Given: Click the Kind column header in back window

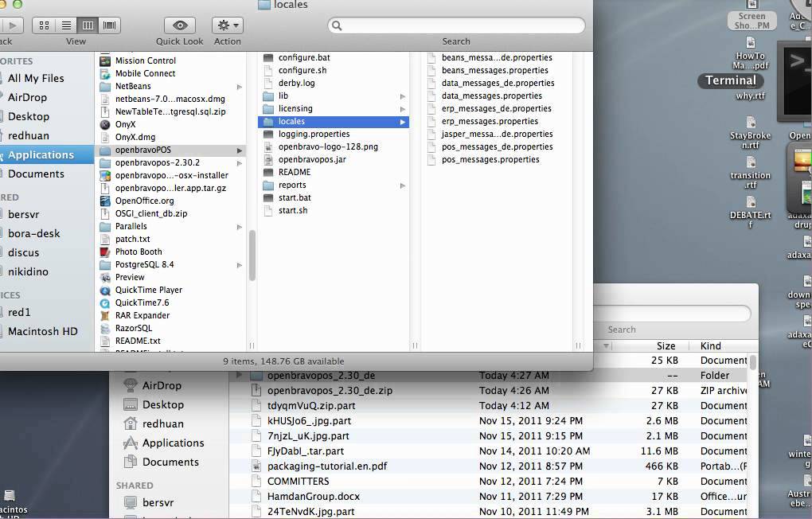Looking at the screenshot, I should (x=710, y=346).
